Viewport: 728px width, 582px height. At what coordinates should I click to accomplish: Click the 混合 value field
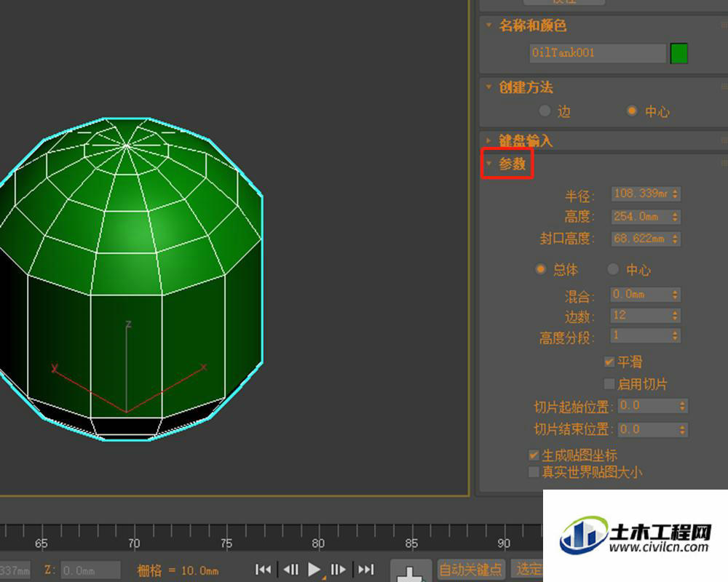click(x=641, y=294)
